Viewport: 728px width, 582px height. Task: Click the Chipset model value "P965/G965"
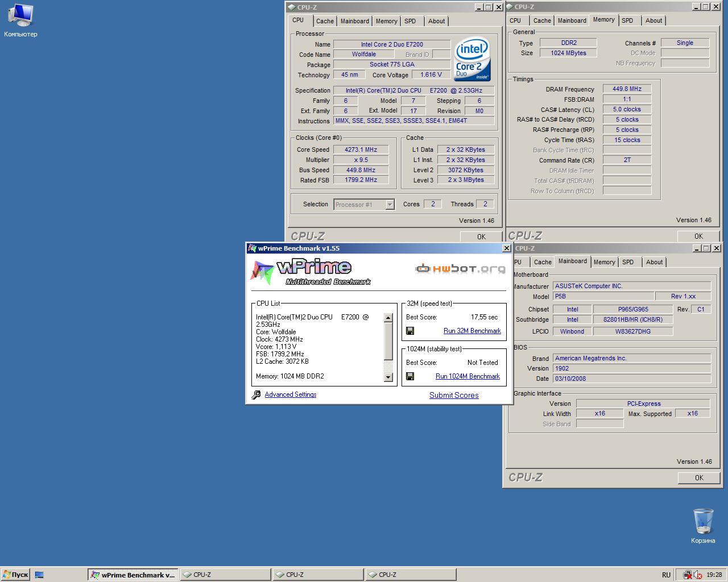tap(633, 309)
